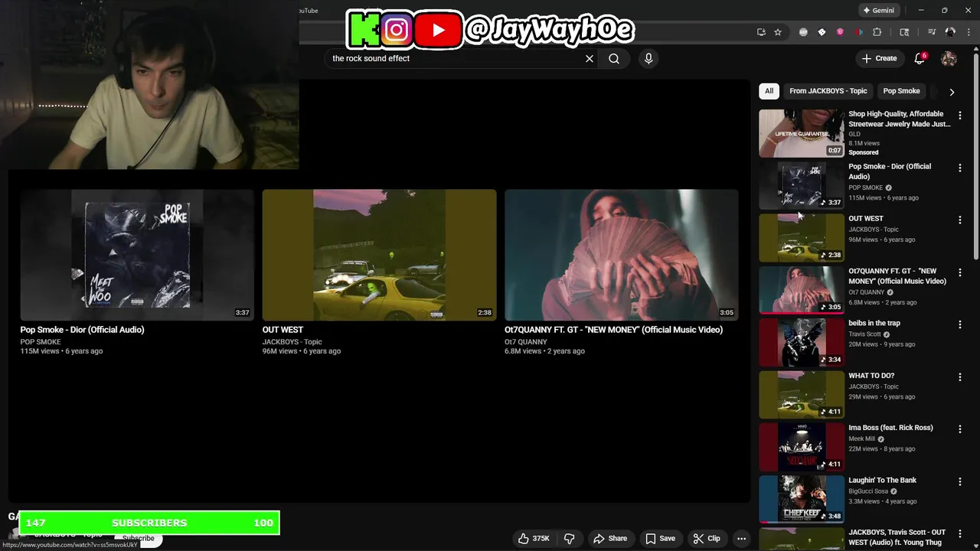Open Ima Boss sidebar thumbnail
Screen dimensions: 980x551
802,447
